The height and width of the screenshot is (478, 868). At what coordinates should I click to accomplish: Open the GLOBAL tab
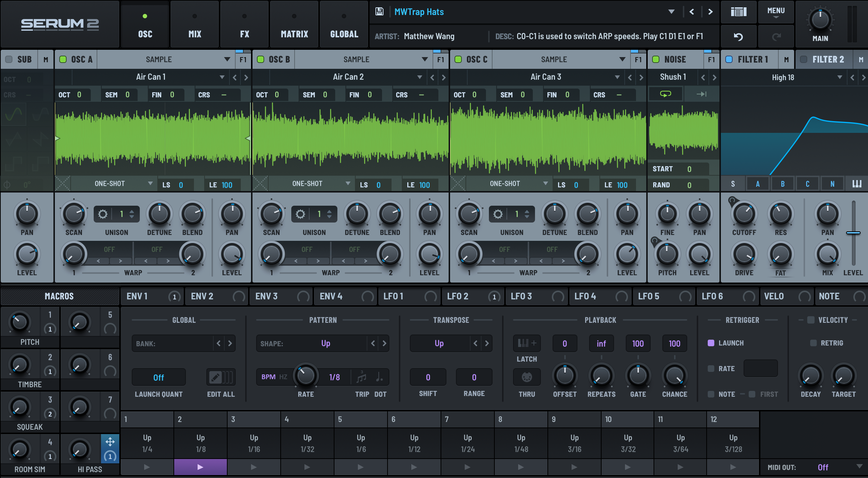coord(344,24)
